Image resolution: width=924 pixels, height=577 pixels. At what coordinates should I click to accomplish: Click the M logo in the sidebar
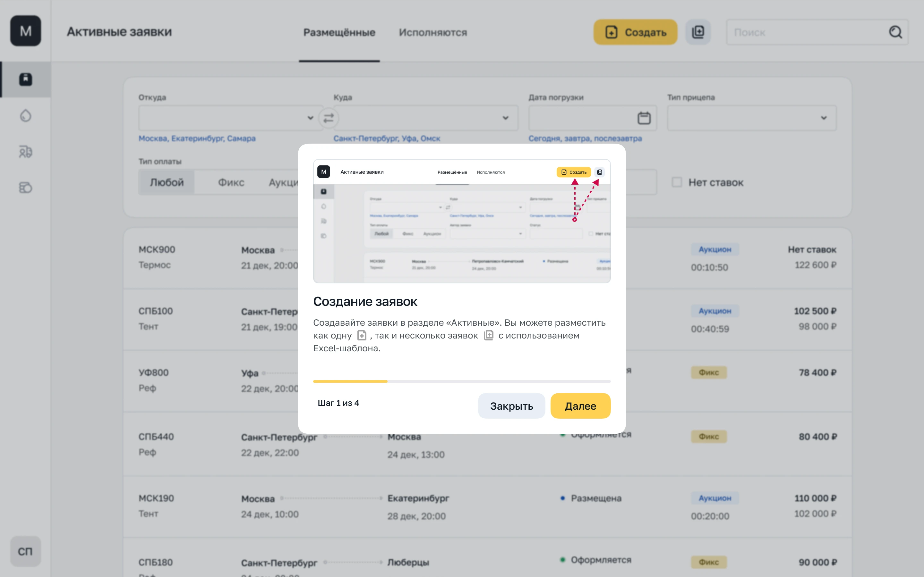coord(26,31)
